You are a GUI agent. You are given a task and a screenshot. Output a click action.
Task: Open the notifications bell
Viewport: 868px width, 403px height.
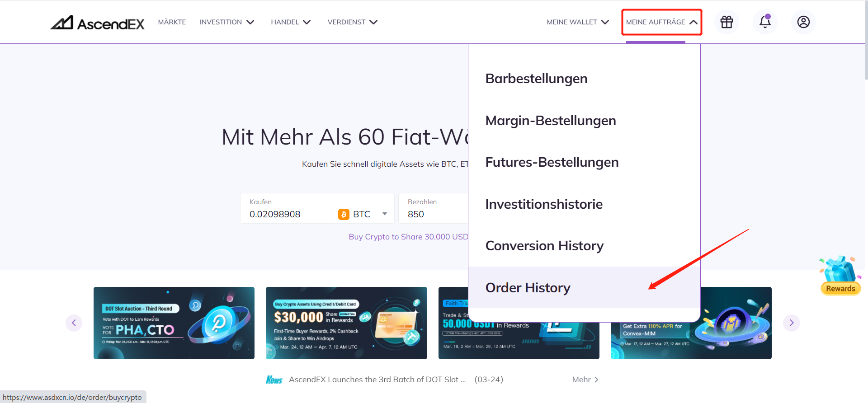(765, 22)
